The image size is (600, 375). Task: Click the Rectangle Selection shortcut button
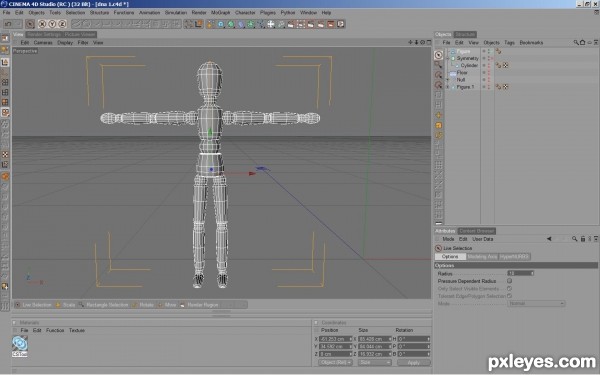click(103, 305)
